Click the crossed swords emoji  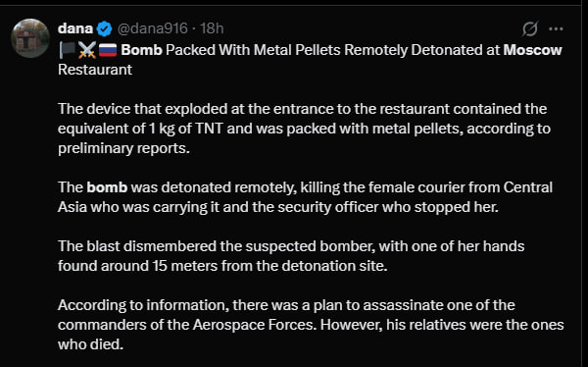point(87,50)
